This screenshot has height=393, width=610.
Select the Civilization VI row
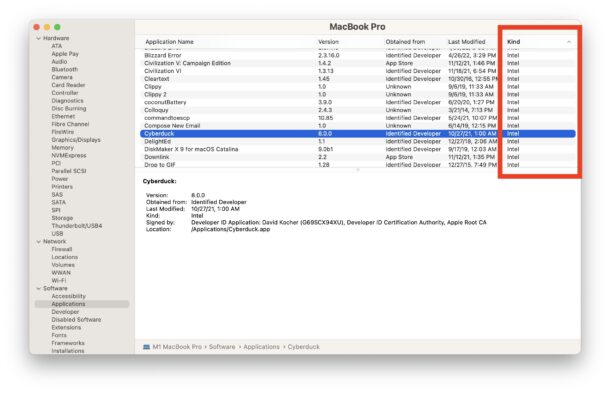click(358, 71)
